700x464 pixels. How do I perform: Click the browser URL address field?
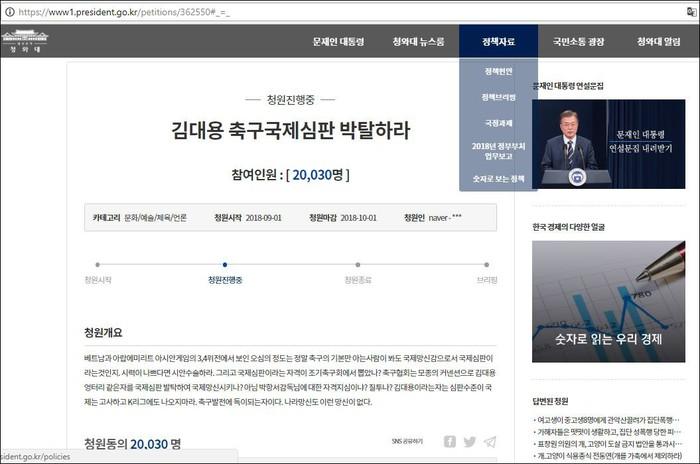[x=300, y=9]
